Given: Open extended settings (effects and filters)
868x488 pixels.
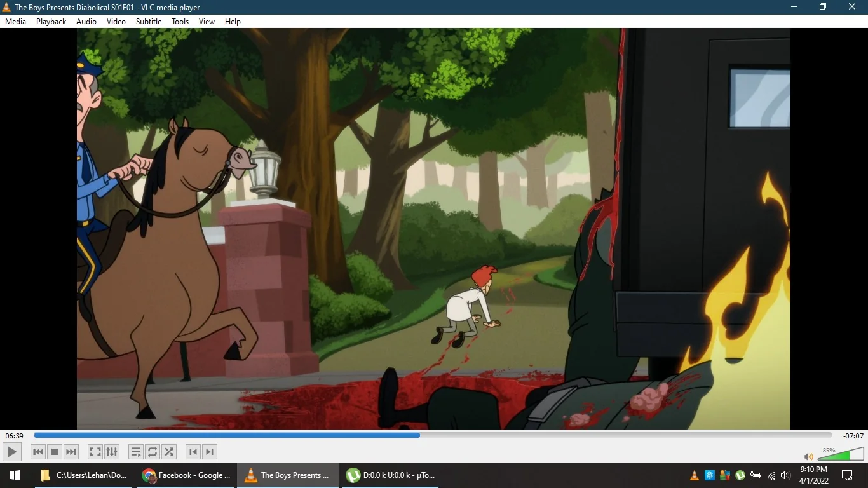Looking at the screenshot, I should 112,452.
